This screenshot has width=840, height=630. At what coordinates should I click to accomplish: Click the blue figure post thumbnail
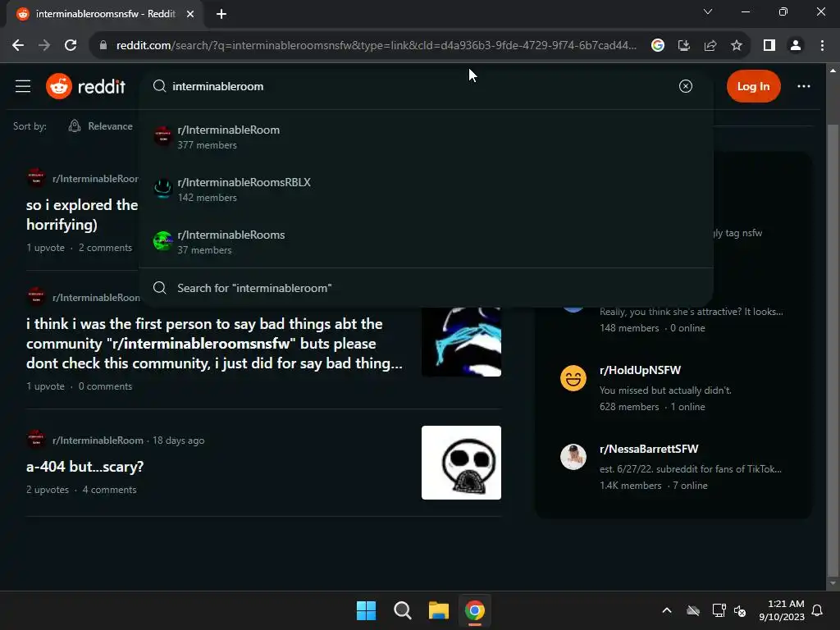(461, 342)
